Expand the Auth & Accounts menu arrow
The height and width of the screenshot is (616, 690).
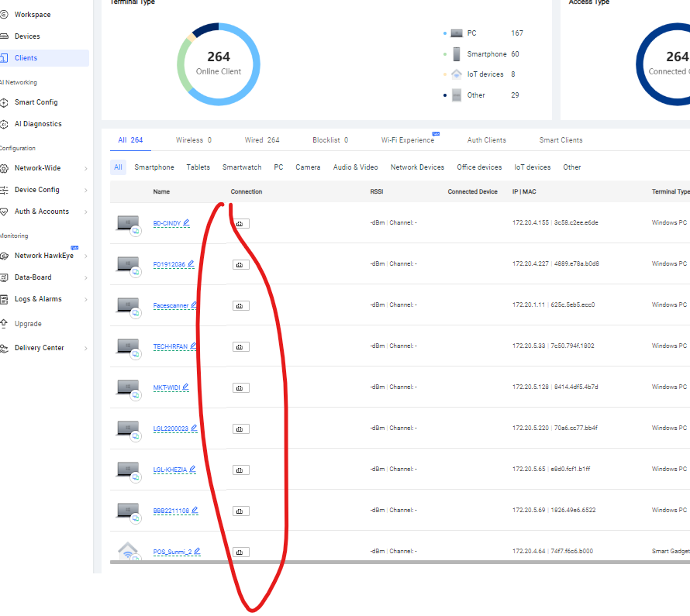[86, 212]
